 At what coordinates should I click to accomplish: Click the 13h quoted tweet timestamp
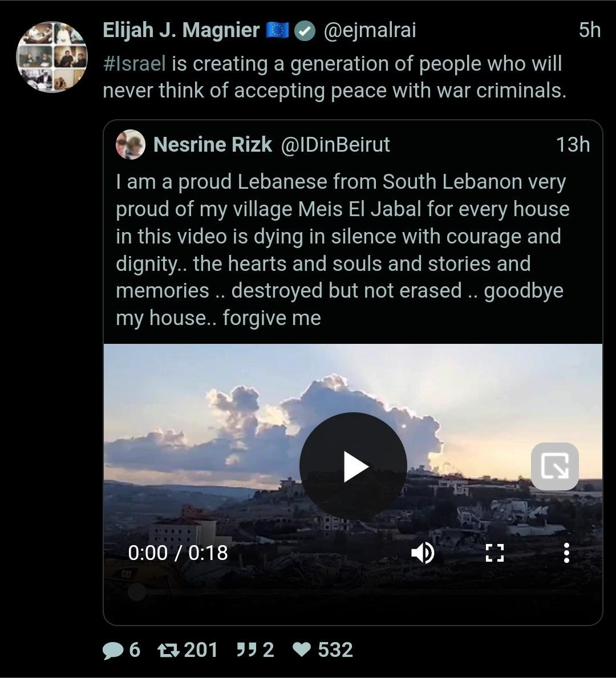573,145
